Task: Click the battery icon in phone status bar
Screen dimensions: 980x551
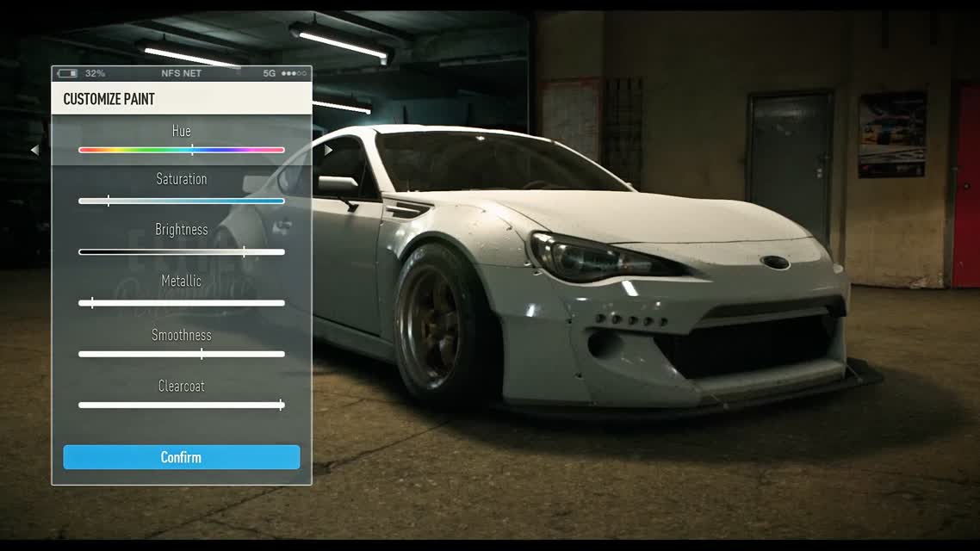Action: pyautogui.click(x=67, y=73)
